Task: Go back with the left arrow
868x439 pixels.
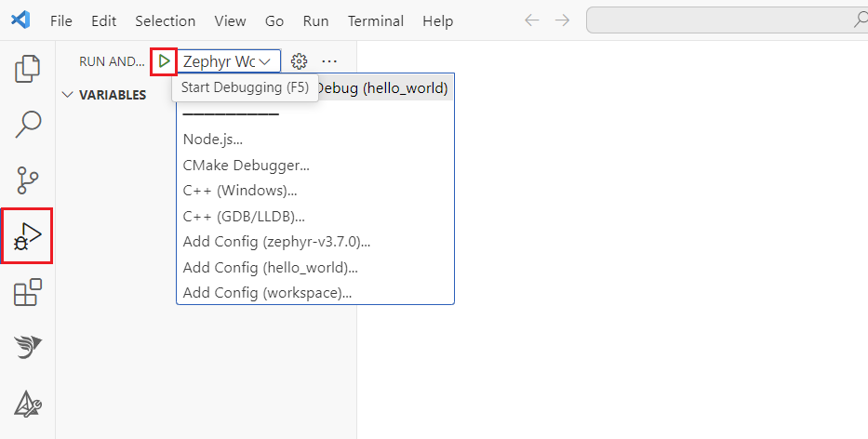Action: tap(531, 20)
